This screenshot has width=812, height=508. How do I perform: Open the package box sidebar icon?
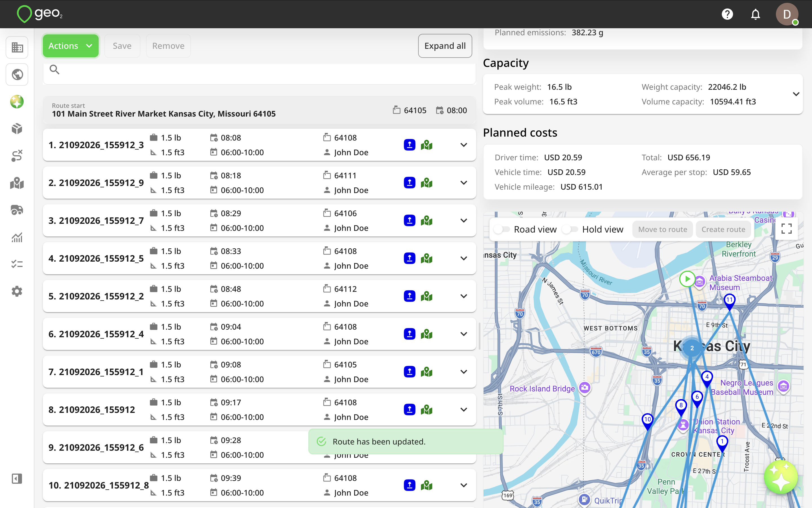[x=17, y=129]
